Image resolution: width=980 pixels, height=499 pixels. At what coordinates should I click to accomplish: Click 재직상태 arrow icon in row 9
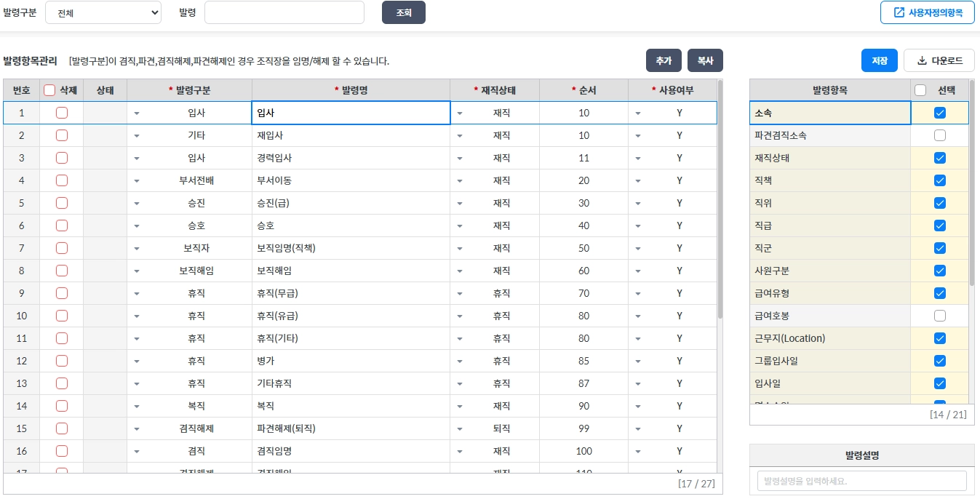point(460,294)
